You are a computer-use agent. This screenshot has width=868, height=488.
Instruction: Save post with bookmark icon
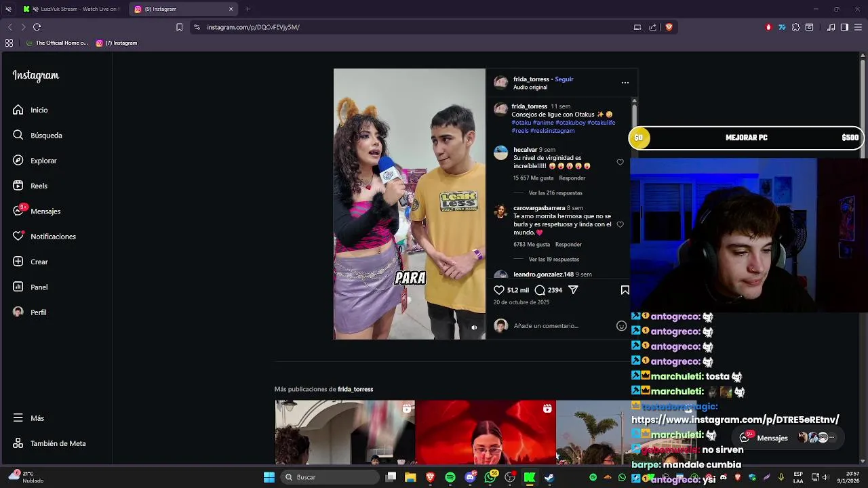(x=625, y=290)
